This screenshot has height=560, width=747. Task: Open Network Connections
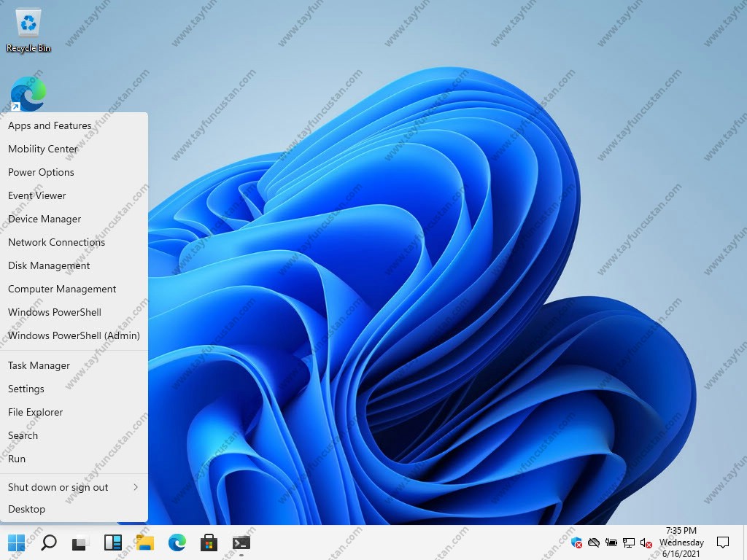pos(74,242)
